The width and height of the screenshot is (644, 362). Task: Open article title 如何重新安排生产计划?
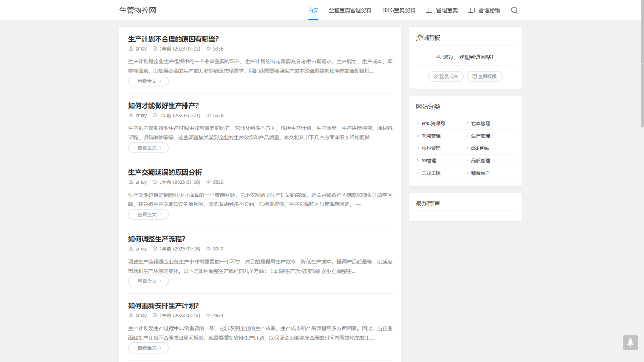coord(164,306)
